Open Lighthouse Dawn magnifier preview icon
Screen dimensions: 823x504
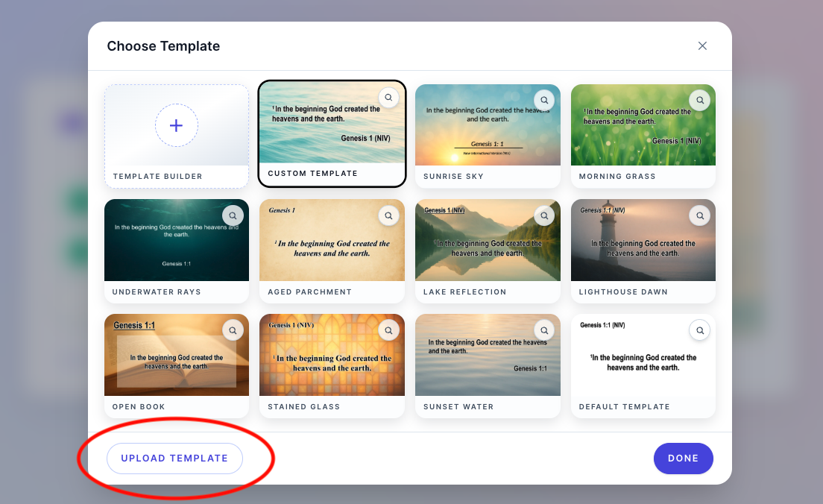click(700, 215)
